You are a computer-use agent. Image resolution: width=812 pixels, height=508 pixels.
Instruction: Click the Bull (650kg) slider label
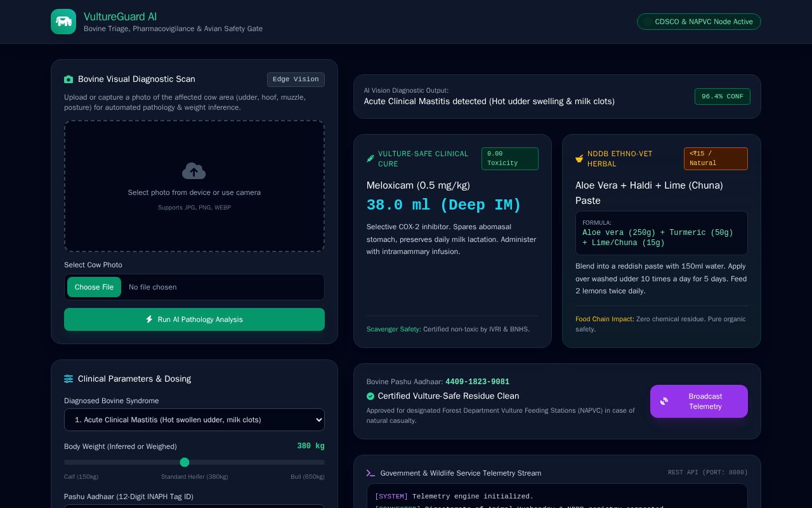point(308,477)
